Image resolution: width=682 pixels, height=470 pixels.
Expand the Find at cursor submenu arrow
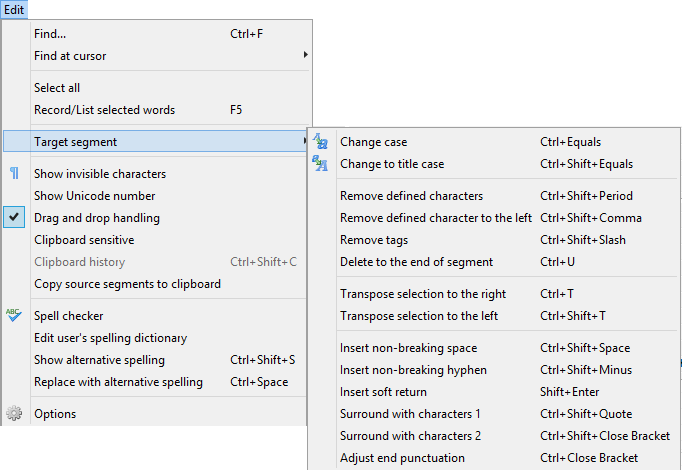pyautogui.click(x=305, y=56)
